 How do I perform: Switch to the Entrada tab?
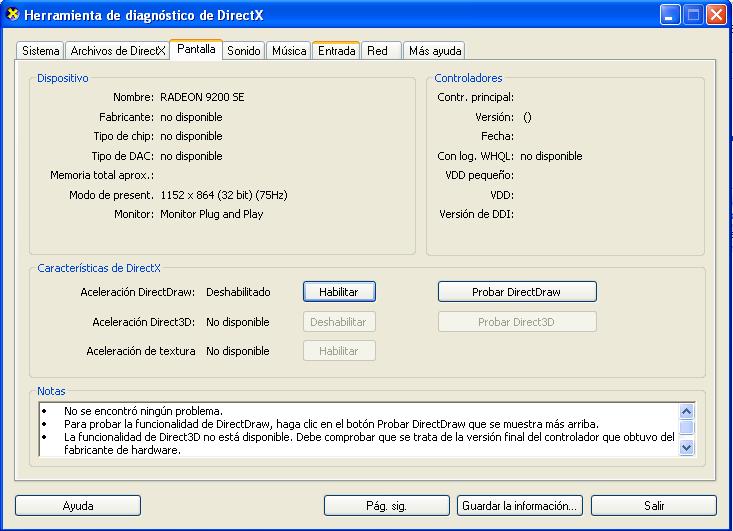(336, 51)
